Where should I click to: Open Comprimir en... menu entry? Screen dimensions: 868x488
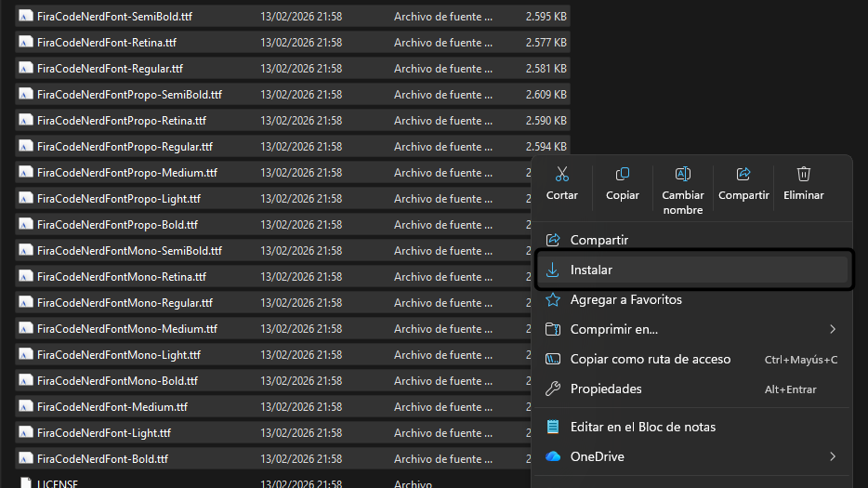pyautogui.click(x=692, y=330)
